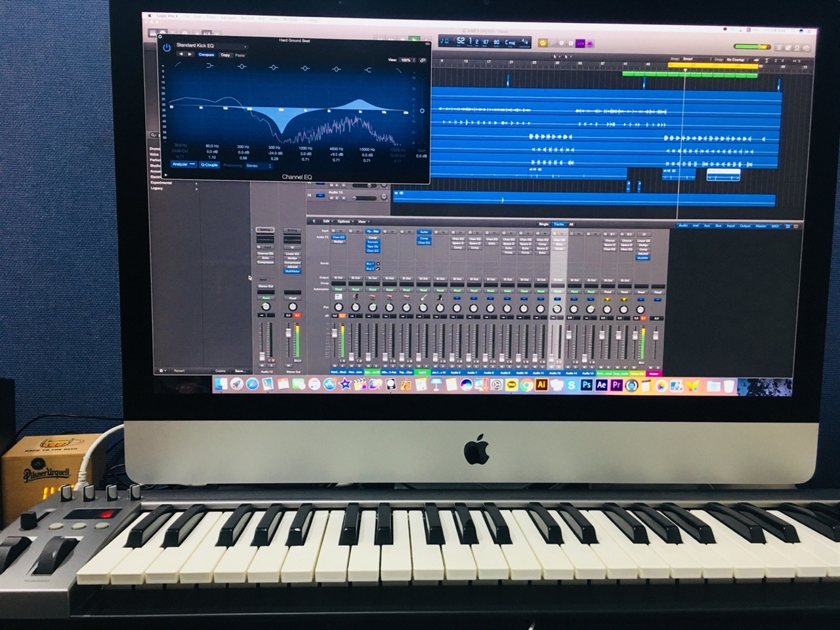Toggle the low shelf band icon

point(210,67)
